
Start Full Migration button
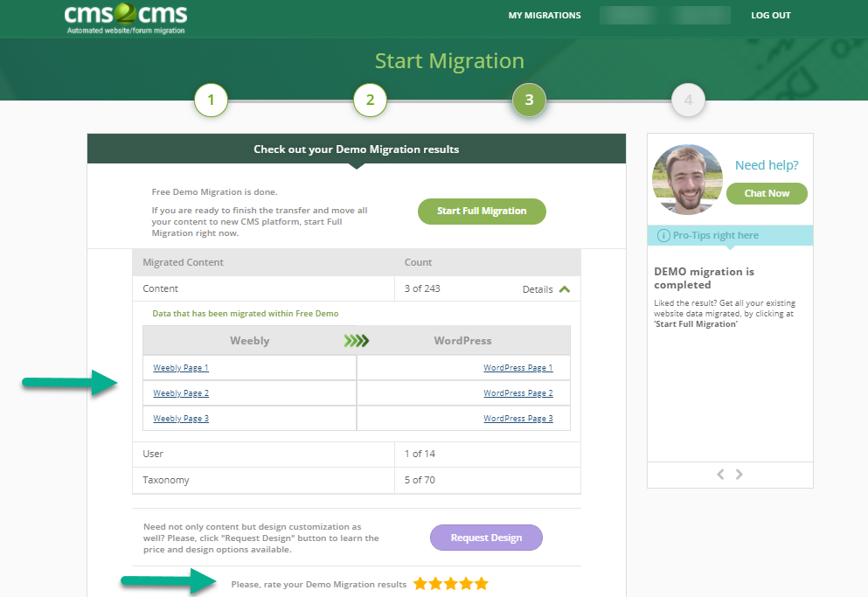coord(482,211)
